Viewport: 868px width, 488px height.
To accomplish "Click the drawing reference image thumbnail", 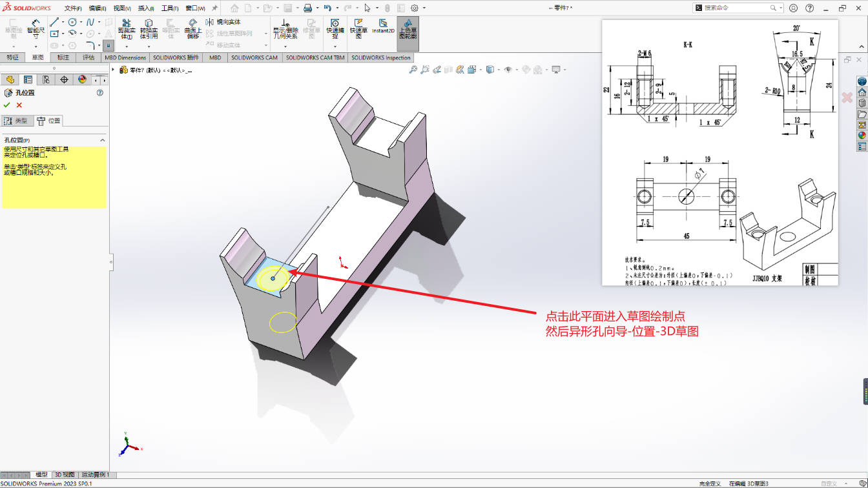I will point(719,152).
